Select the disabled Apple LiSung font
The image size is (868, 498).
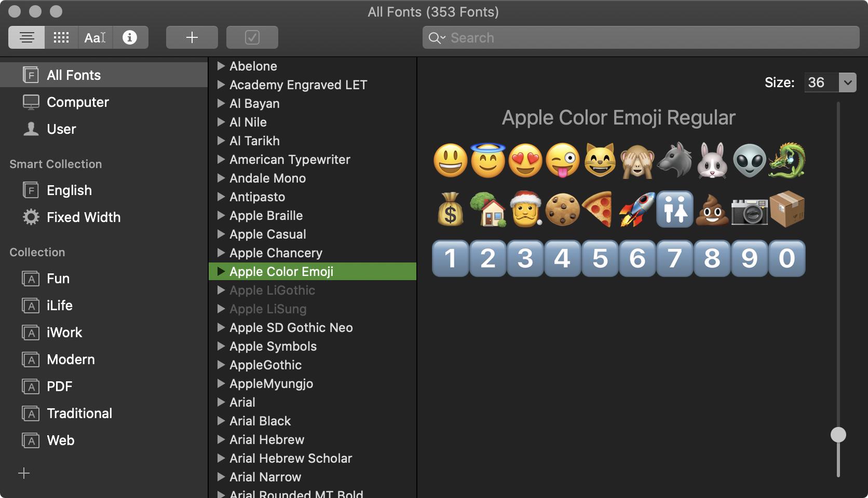(313, 309)
